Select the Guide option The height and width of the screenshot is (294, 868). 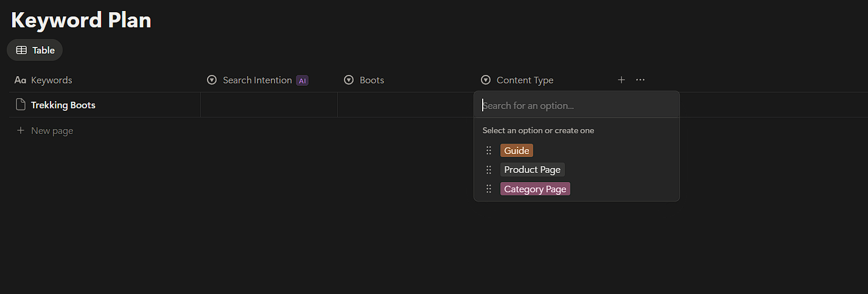point(516,150)
